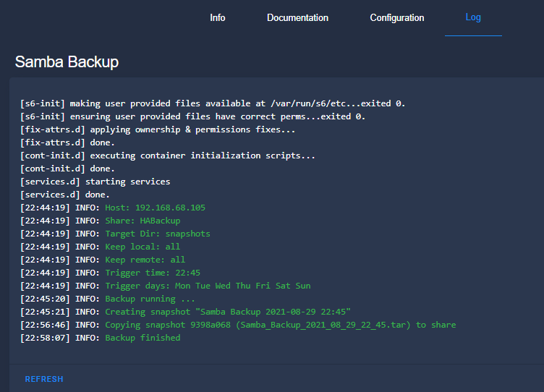544x392 pixels.
Task: Click the REFRESH button
Action: click(x=44, y=379)
